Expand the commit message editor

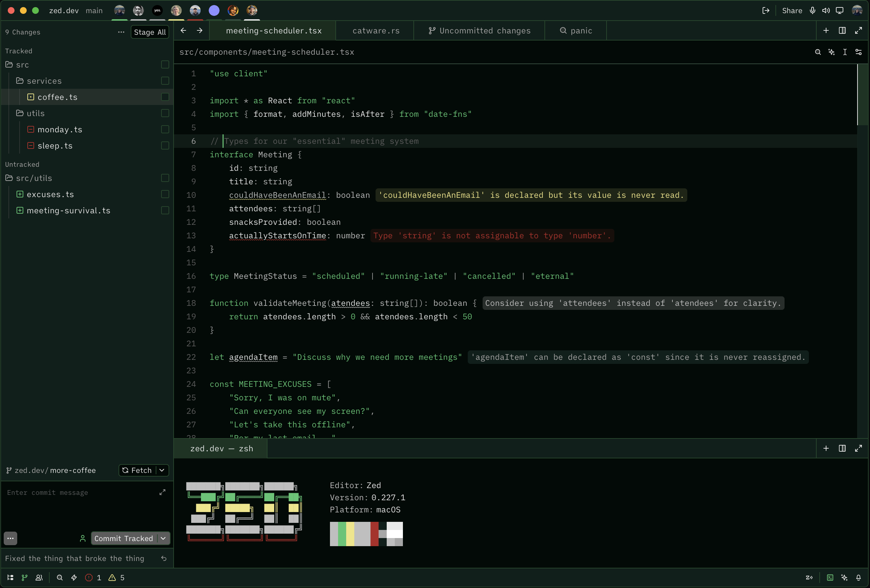click(x=162, y=492)
